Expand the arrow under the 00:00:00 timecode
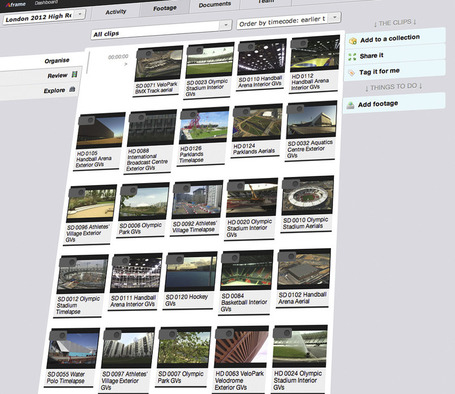The width and height of the screenshot is (455, 394). tap(125, 64)
